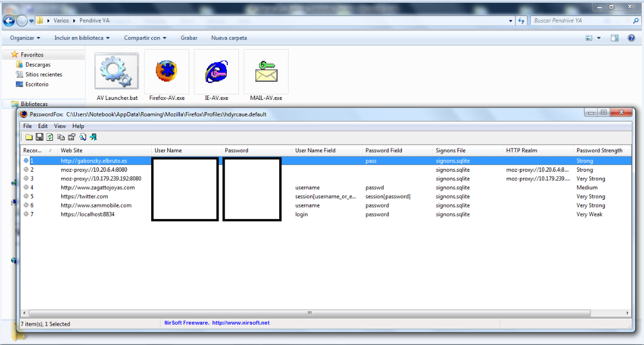644x345 pixels.
Task: Select row http://www.sammobile.com
Action: pos(326,205)
